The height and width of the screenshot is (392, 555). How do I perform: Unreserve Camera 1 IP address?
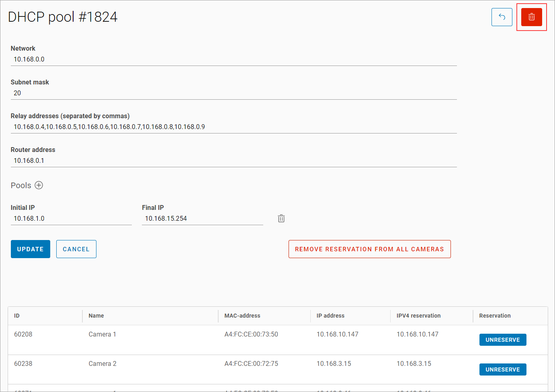502,340
